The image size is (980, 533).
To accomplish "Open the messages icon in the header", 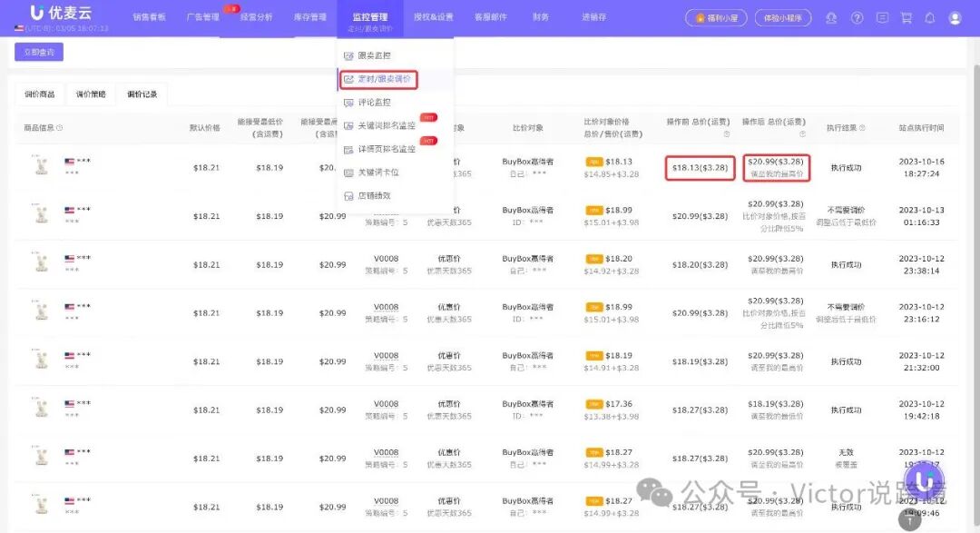I will pos(882,17).
